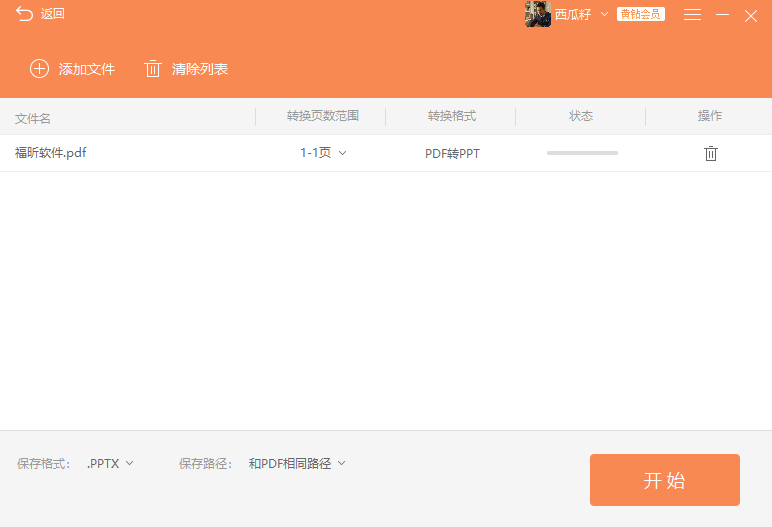
Task: Click the 保存路径 label
Action: pyautogui.click(x=205, y=463)
